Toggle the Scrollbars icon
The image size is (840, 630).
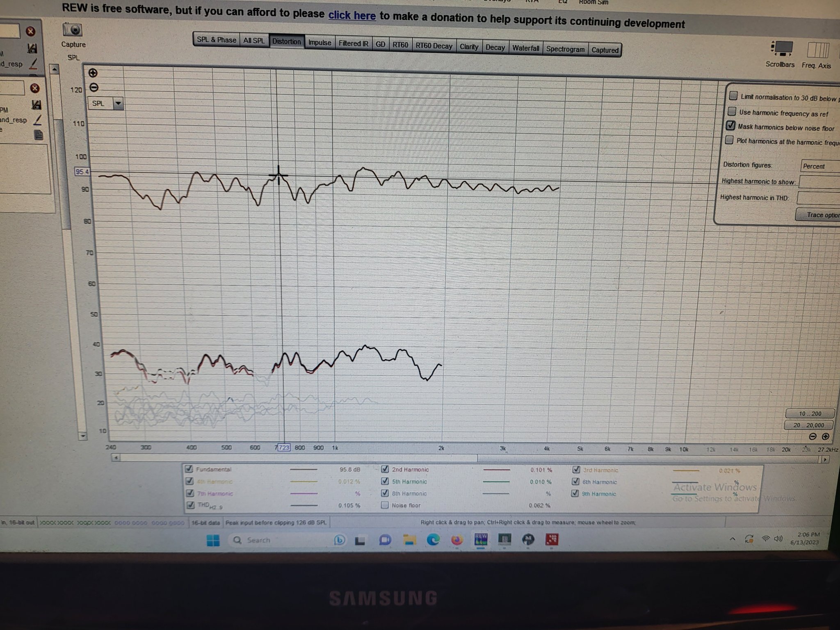782,48
